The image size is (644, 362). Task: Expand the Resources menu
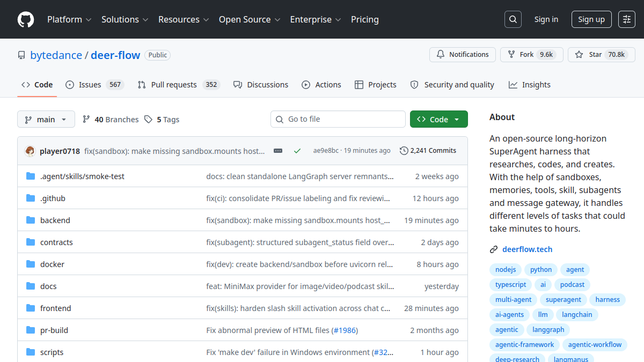183,19
